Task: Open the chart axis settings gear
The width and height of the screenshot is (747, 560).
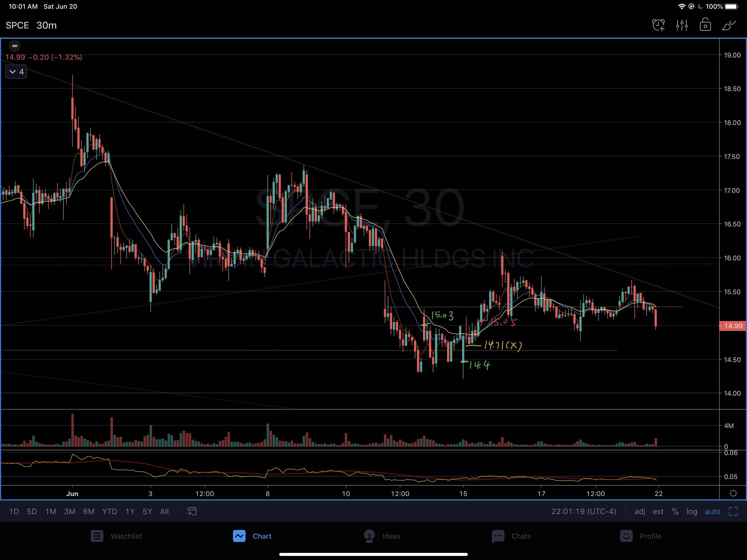Action: coord(733,494)
